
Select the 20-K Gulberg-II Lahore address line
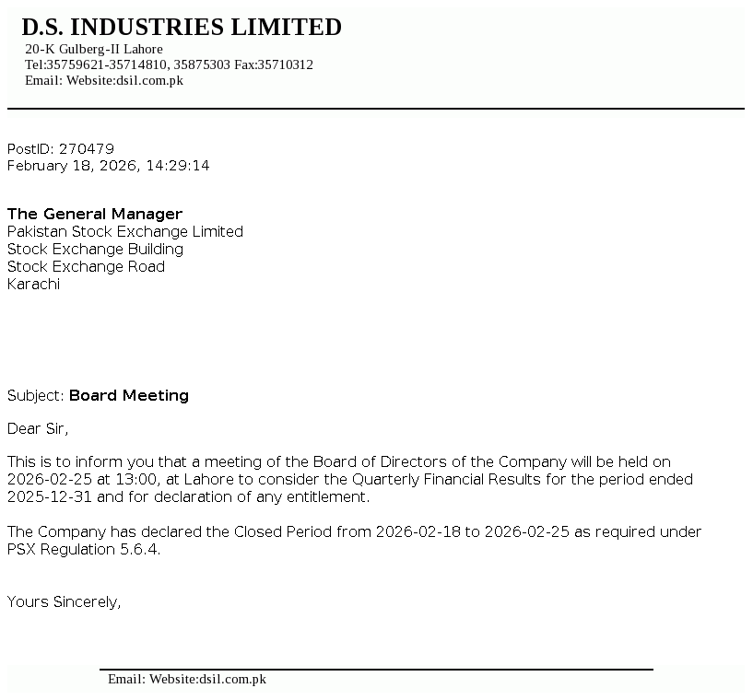[94, 49]
